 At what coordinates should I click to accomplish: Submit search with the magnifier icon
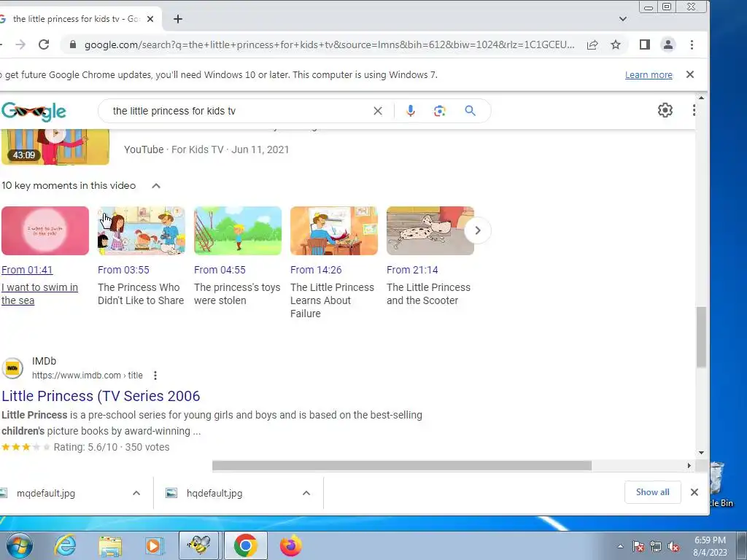tap(471, 111)
